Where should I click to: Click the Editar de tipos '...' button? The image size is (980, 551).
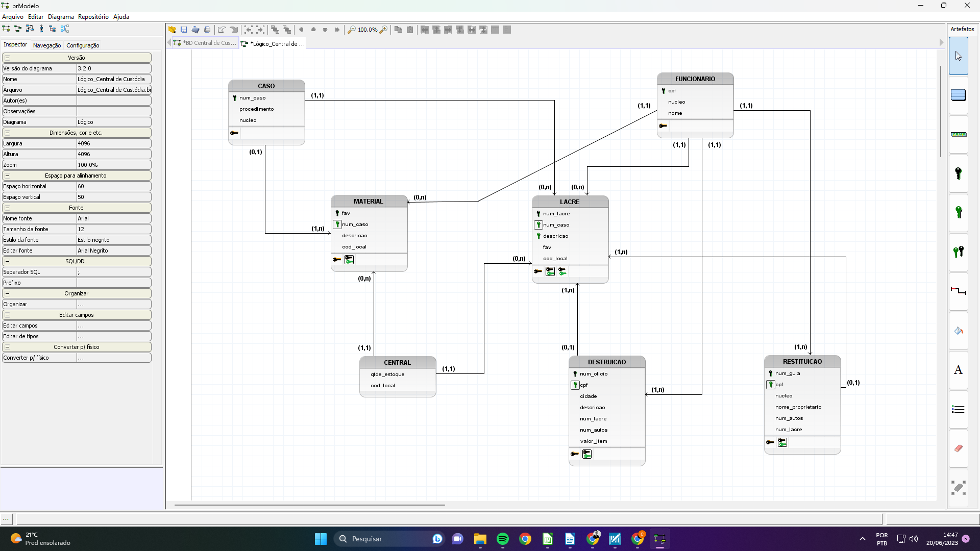click(114, 336)
